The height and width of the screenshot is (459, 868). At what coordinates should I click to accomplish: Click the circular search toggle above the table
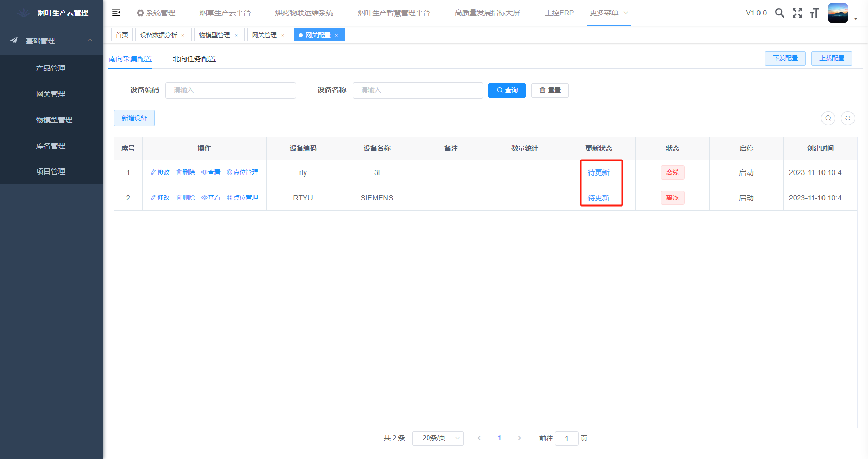coord(828,118)
